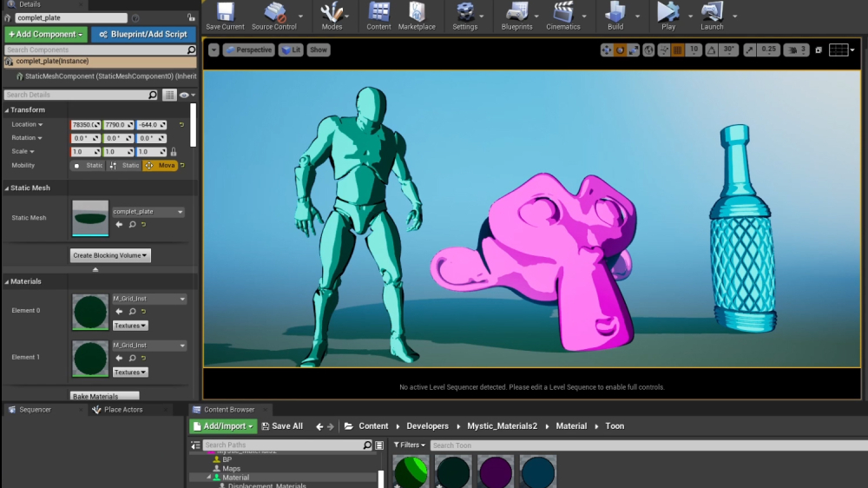Image resolution: width=868 pixels, height=488 pixels.
Task: Open the Modes toolbar icon
Action: (332, 16)
